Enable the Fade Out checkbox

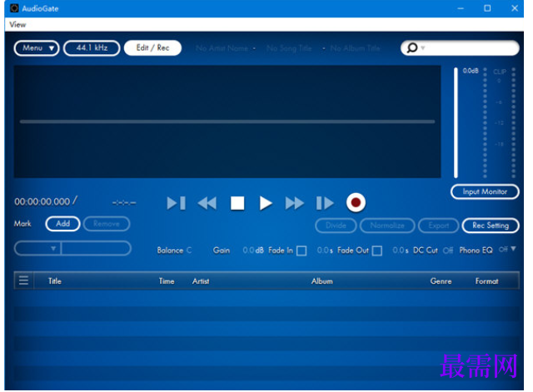click(376, 251)
